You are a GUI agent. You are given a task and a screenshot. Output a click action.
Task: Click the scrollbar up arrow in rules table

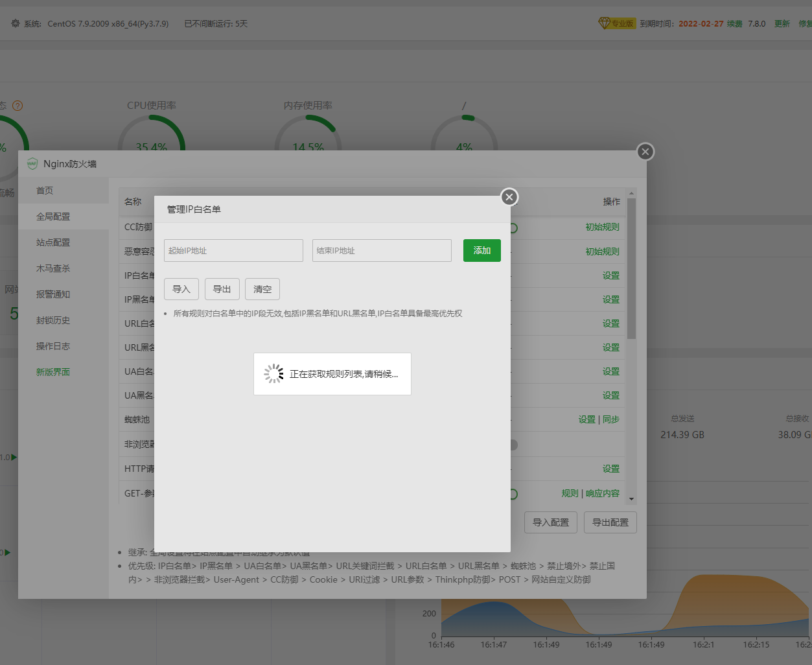click(x=632, y=192)
